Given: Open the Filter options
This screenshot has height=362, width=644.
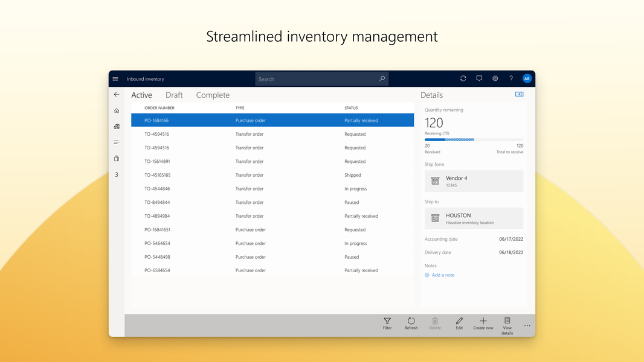Looking at the screenshot, I should point(387,324).
